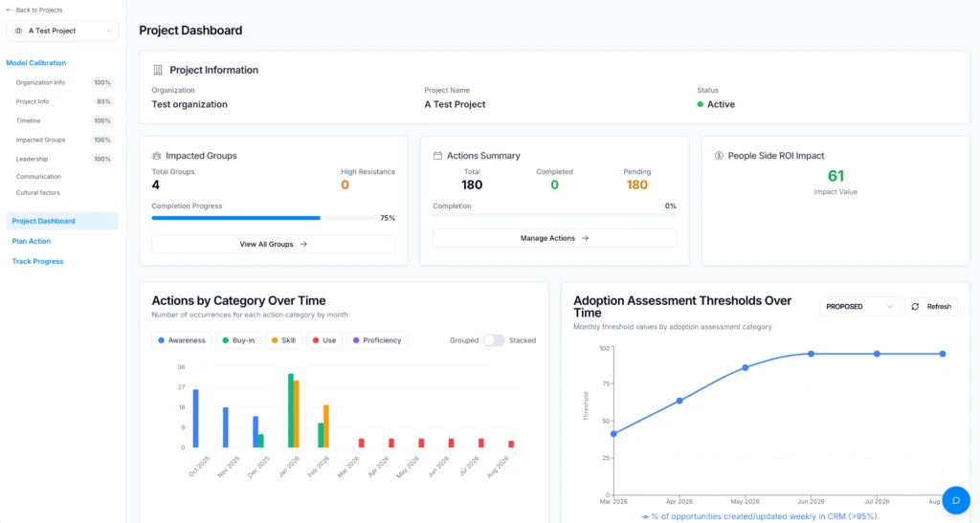
Task: Go to Plan Action in sidebar
Action: pos(32,241)
